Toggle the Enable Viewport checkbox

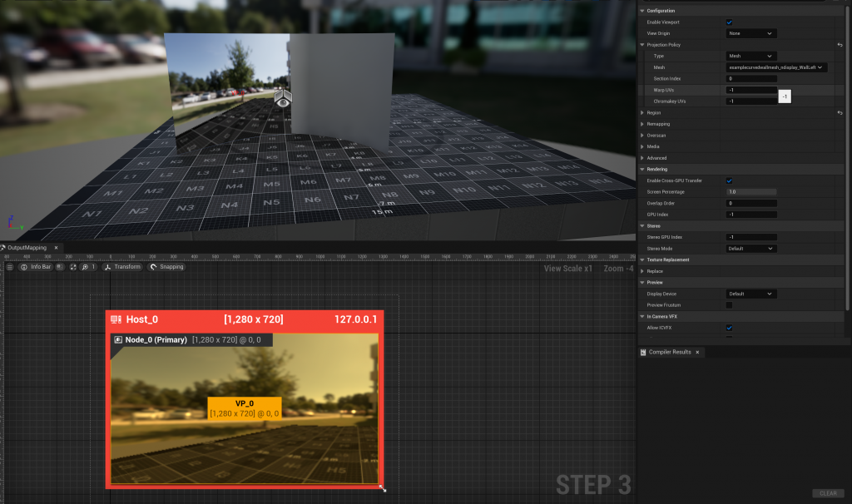(729, 22)
